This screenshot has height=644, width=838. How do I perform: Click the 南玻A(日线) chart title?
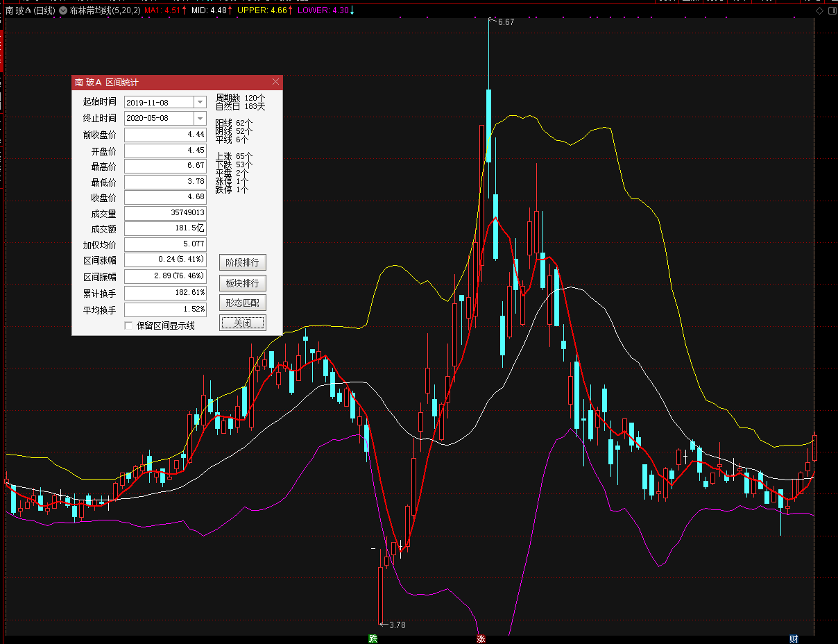pos(31,10)
